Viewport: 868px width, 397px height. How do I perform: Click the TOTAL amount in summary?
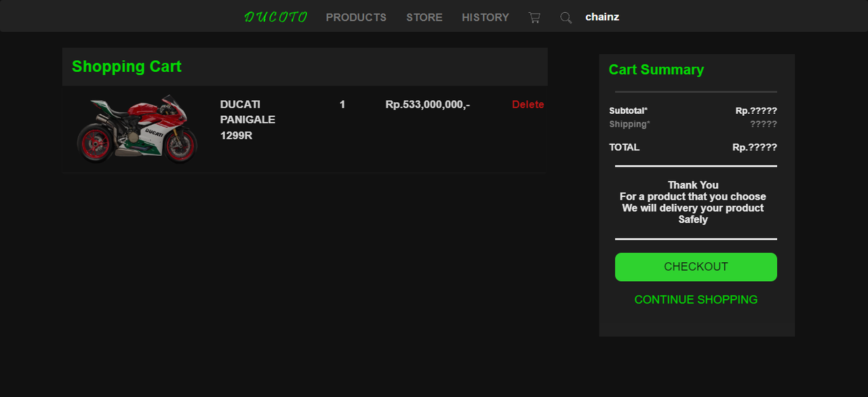pyautogui.click(x=755, y=147)
